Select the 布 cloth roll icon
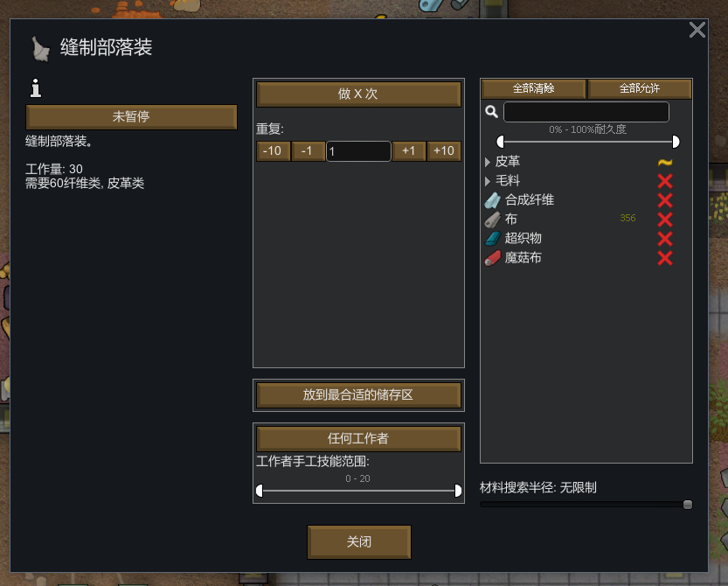 click(x=493, y=220)
